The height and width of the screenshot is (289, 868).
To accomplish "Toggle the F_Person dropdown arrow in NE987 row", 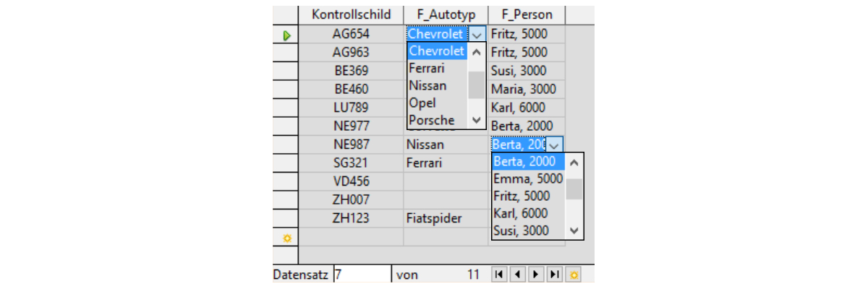I will [555, 144].
